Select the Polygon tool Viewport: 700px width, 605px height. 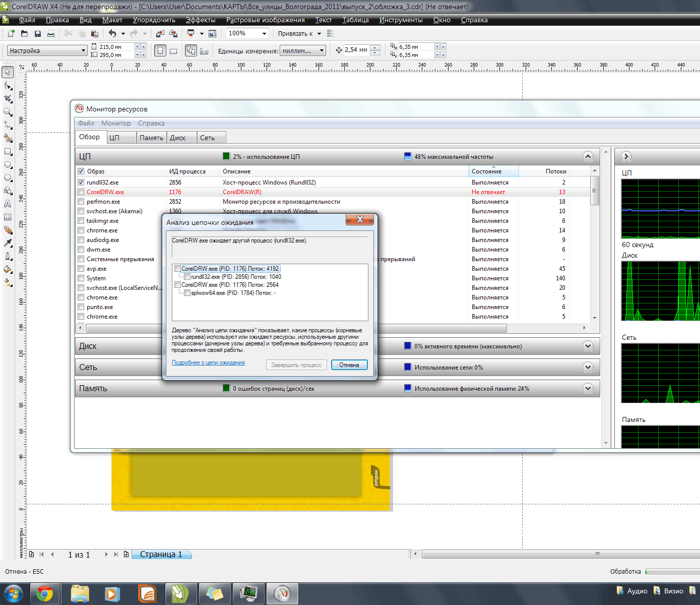(x=8, y=177)
